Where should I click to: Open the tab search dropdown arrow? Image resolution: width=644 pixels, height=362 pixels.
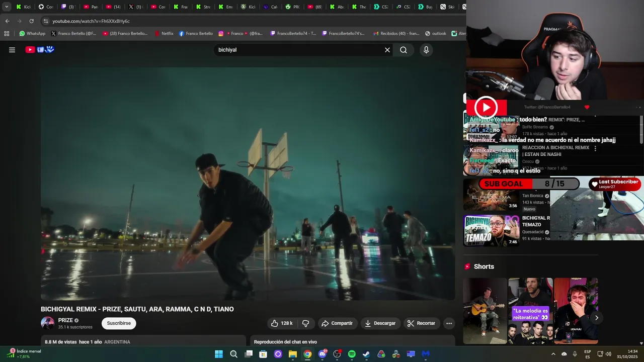coord(7,7)
